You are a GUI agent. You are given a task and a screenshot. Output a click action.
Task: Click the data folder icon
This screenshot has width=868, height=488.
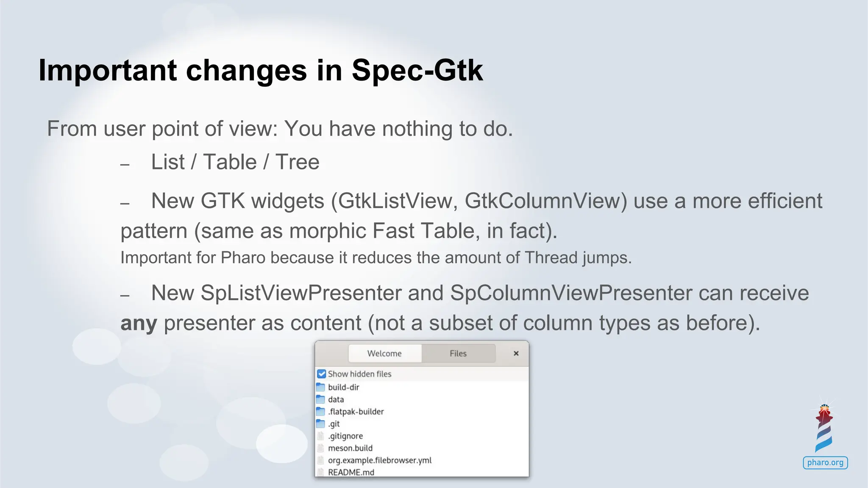pyautogui.click(x=321, y=399)
